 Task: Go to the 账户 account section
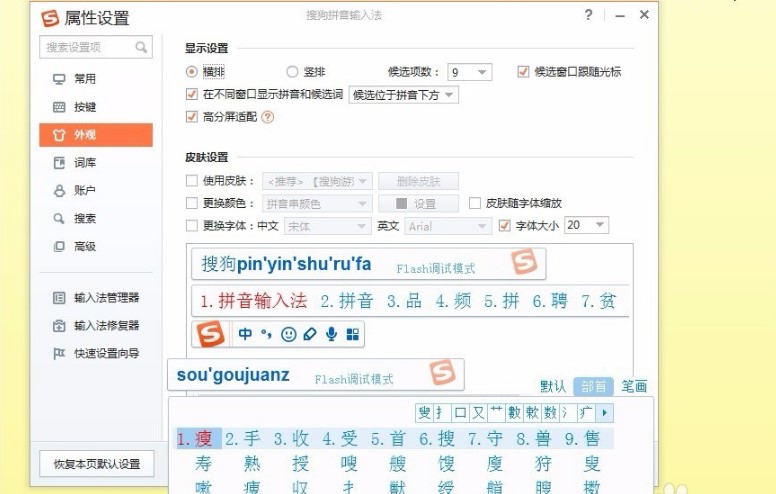coord(96,191)
